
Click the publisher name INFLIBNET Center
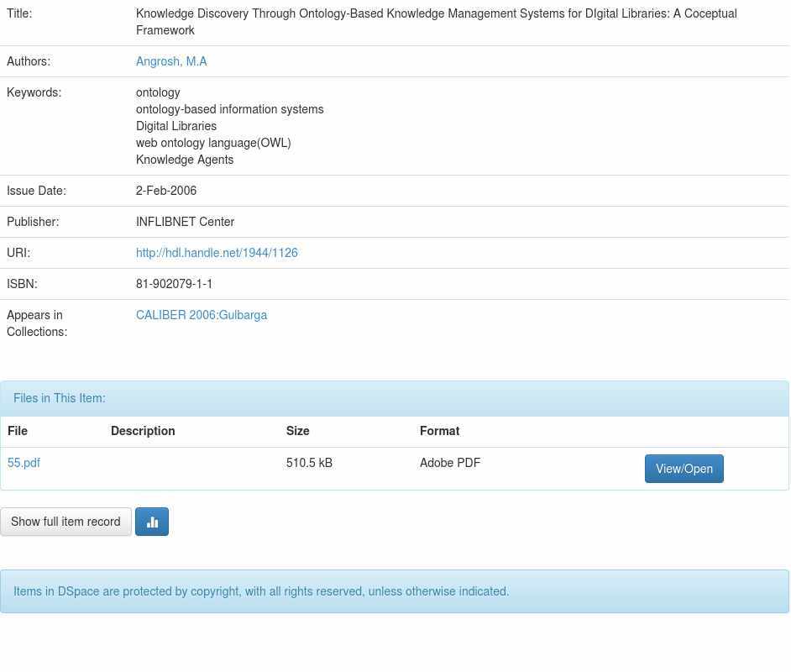tap(185, 222)
